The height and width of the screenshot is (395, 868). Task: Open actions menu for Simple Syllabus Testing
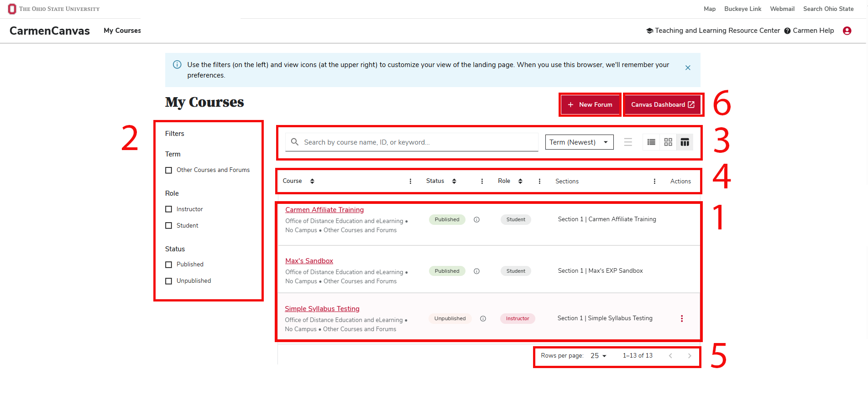point(682,318)
